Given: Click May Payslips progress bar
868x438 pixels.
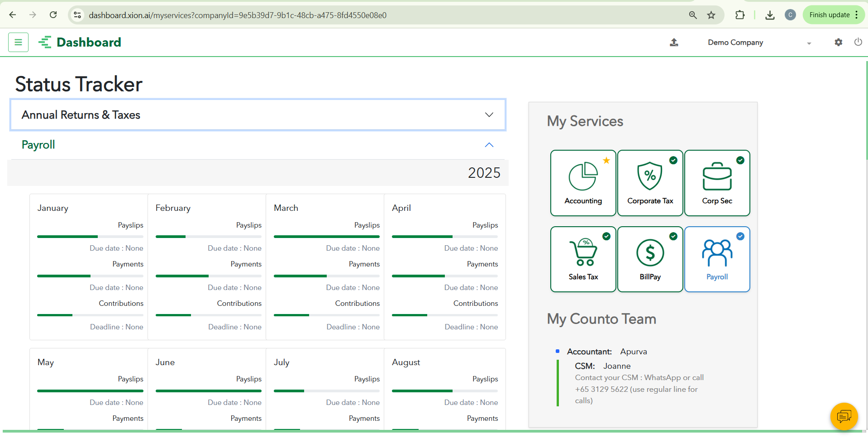Looking at the screenshot, I should click(90, 391).
